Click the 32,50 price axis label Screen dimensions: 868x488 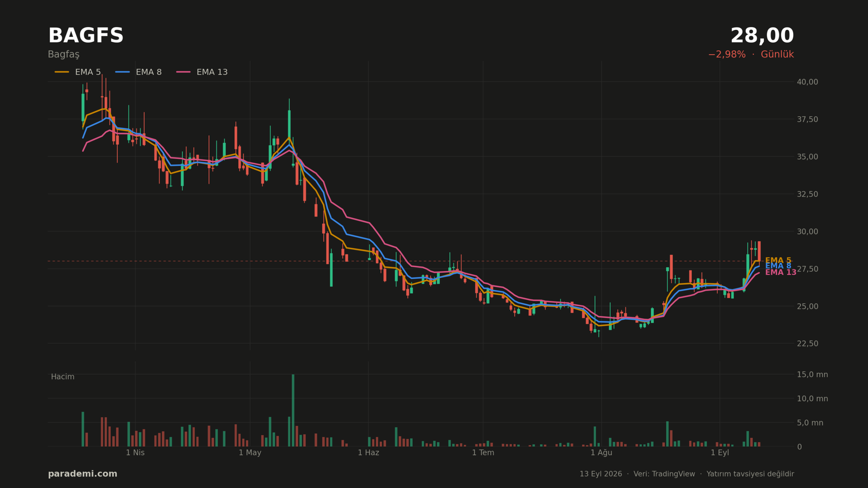[x=807, y=194]
